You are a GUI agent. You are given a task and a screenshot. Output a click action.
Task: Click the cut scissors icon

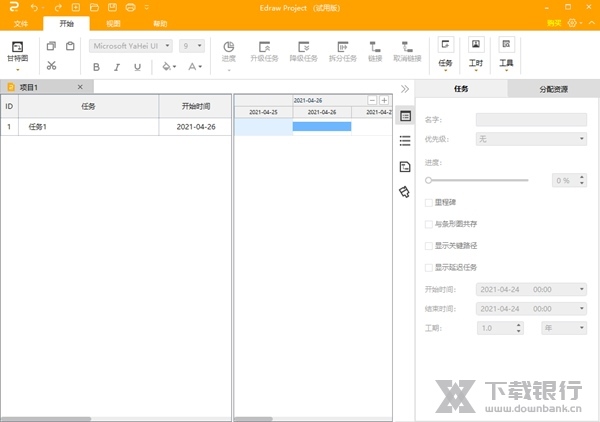(51, 66)
